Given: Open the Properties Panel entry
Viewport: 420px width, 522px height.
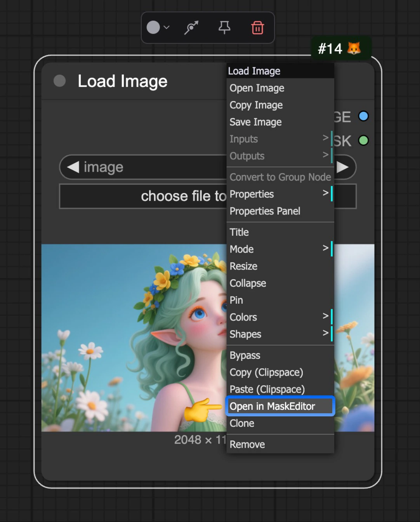Looking at the screenshot, I should tap(265, 211).
